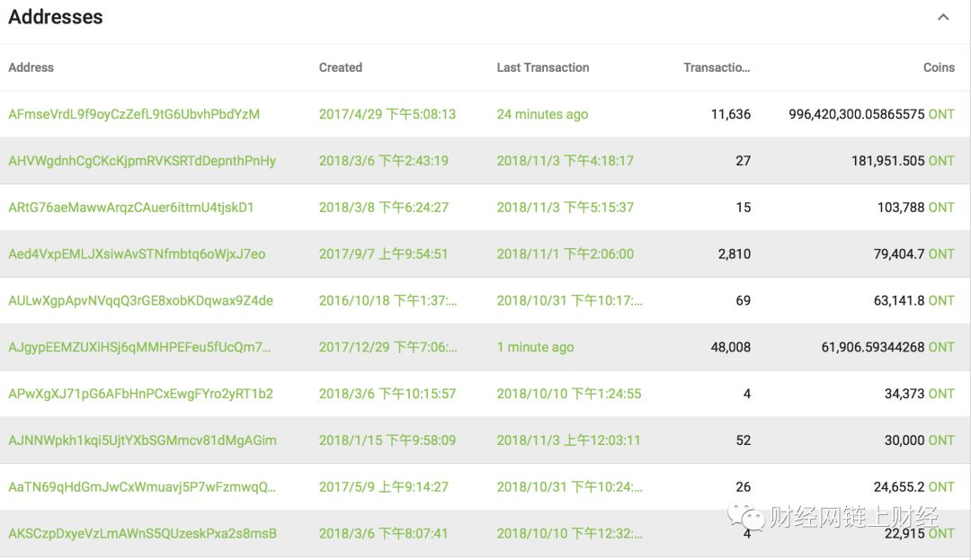Click created date 2018/1/15 下午9:58:09
Viewport: 971px width, 560px height.
(387, 440)
